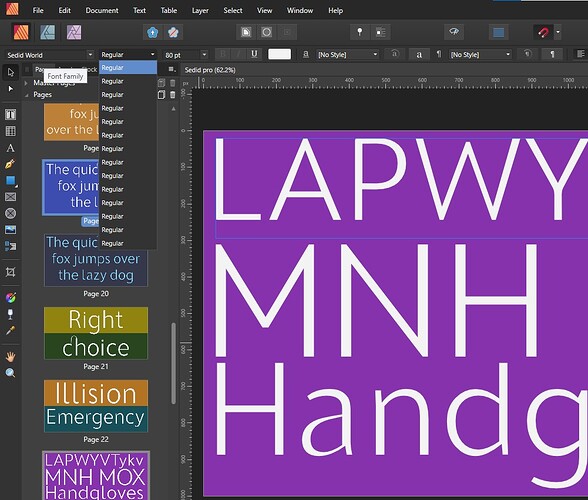The width and height of the screenshot is (588, 500).
Task: Select the Rectangle shape tool
Action: [10, 180]
